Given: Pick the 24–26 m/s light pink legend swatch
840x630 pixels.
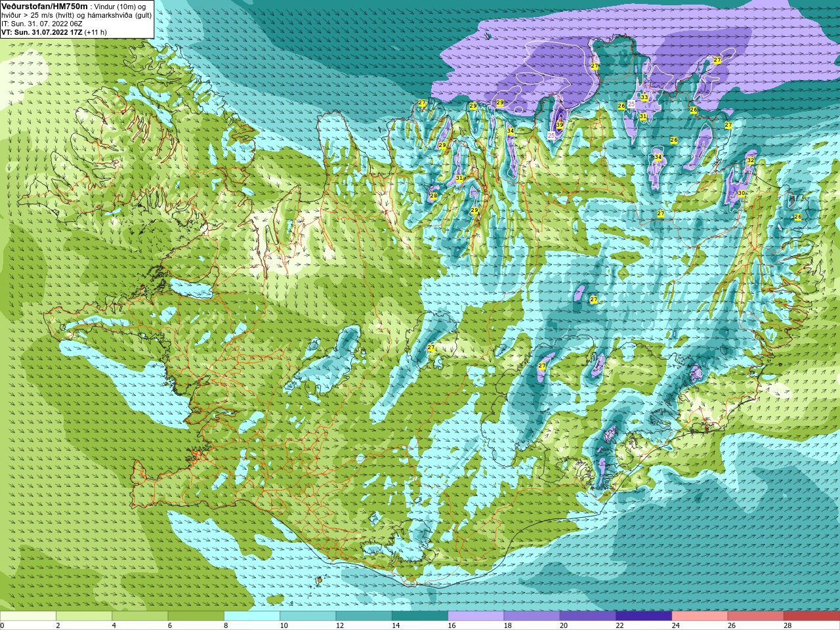Looking at the screenshot, I should [700, 616].
